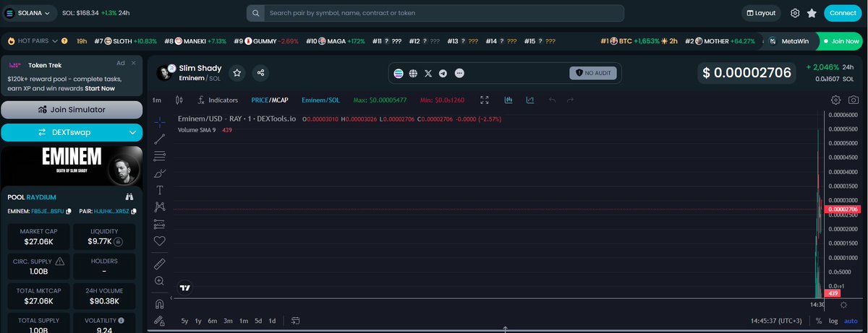Toggle percentage scale on chart

[819, 321]
